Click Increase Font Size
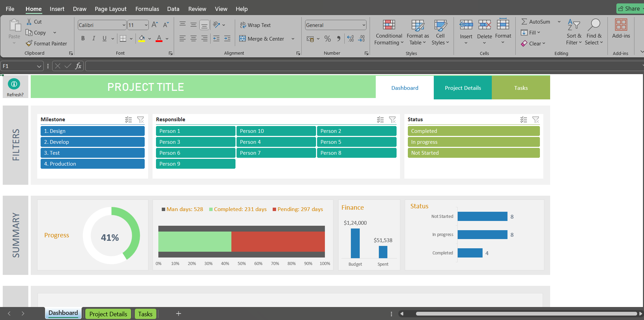644x320 pixels. pyautogui.click(x=154, y=24)
